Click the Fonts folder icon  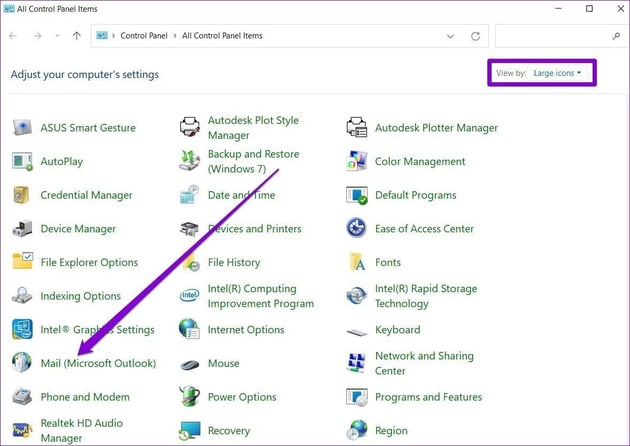pyautogui.click(x=357, y=262)
